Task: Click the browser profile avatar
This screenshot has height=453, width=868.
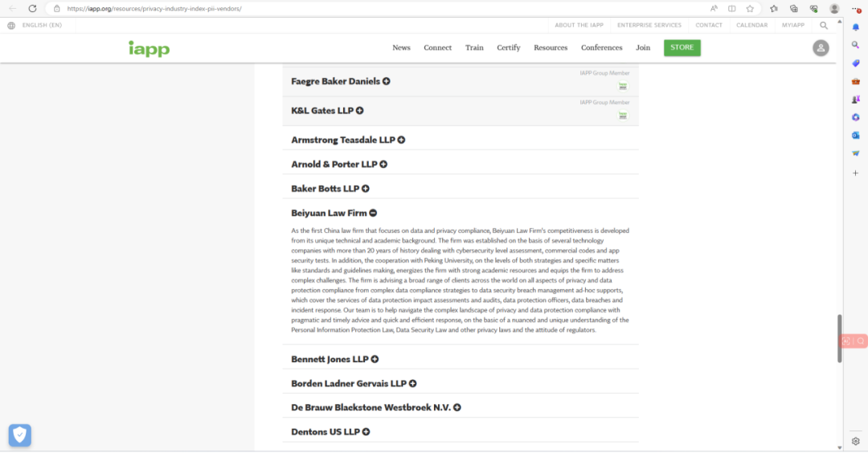Action: [834, 8]
